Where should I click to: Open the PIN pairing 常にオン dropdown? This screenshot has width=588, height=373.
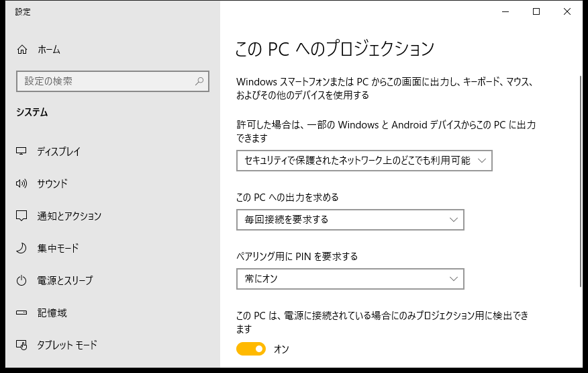coord(350,279)
